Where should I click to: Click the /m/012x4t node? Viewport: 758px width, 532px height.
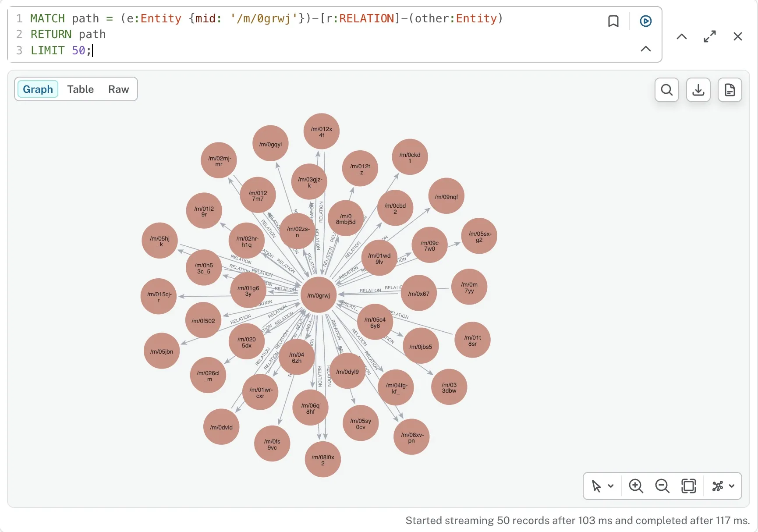[x=322, y=132]
